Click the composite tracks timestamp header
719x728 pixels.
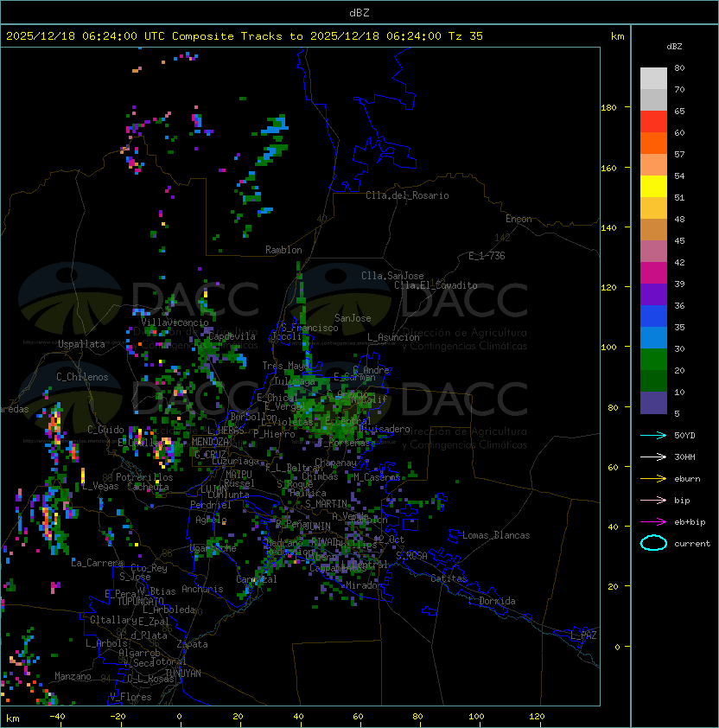coord(245,36)
